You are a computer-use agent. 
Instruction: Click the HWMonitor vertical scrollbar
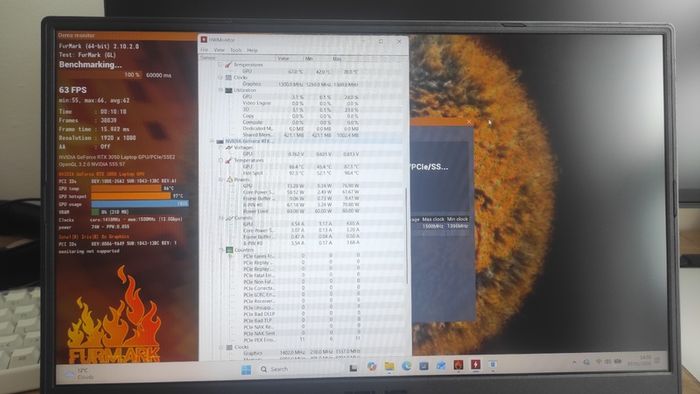(x=406, y=236)
